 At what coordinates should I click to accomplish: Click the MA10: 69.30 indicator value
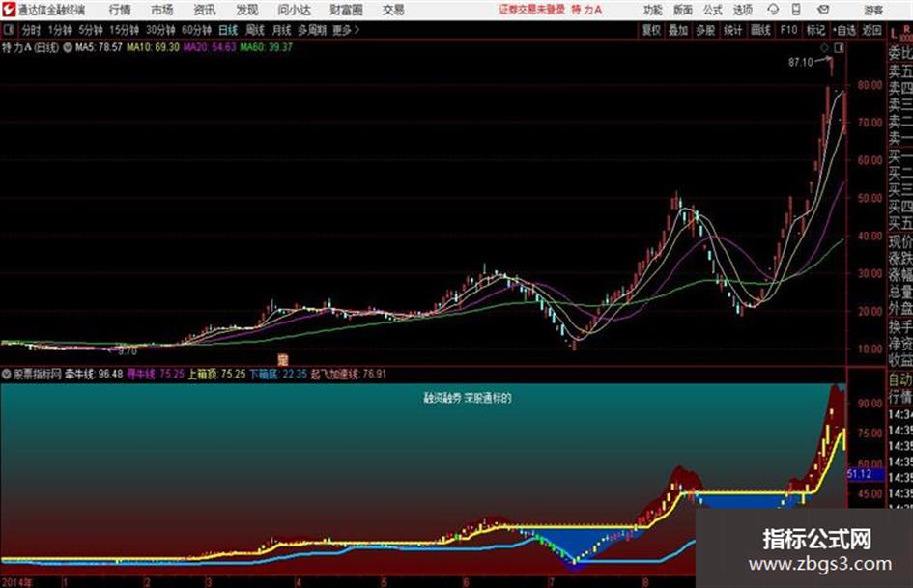coord(154,47)
